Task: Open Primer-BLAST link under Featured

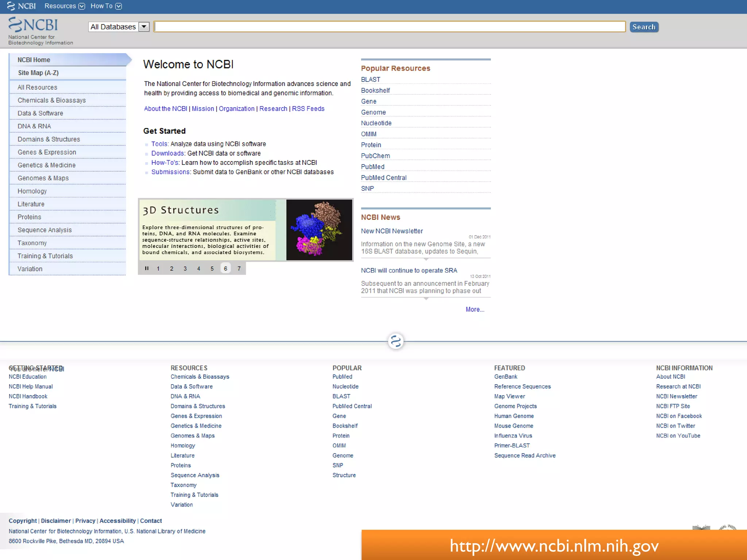Action: [x=512, y=446]
